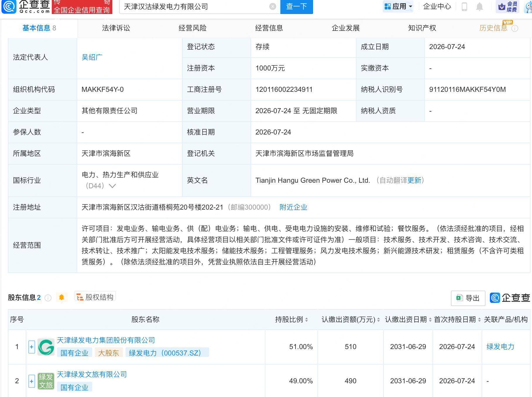Switch to 法律诉讼 tab
The width and height of the screenshot is (532, 397).
pyautogui.click(x=116, y=28)
